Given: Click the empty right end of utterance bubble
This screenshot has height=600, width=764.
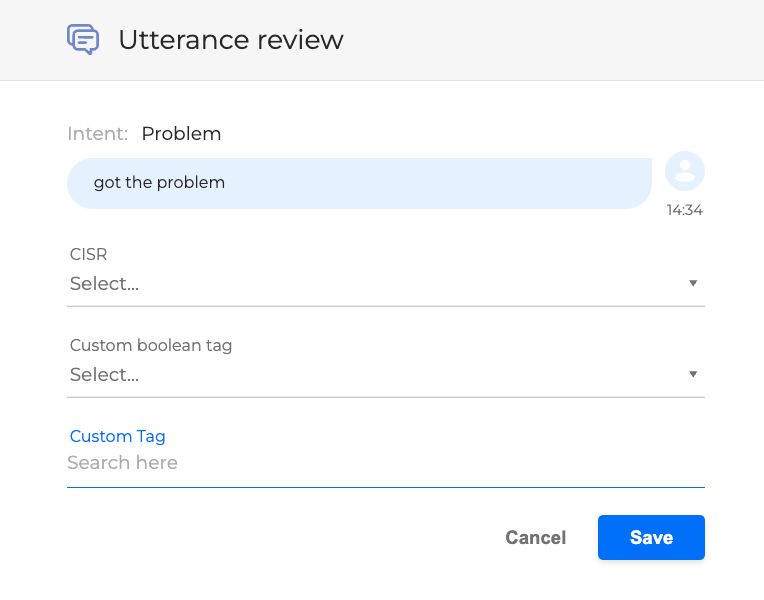Looking at the screenshot, I should click(580, 183).
